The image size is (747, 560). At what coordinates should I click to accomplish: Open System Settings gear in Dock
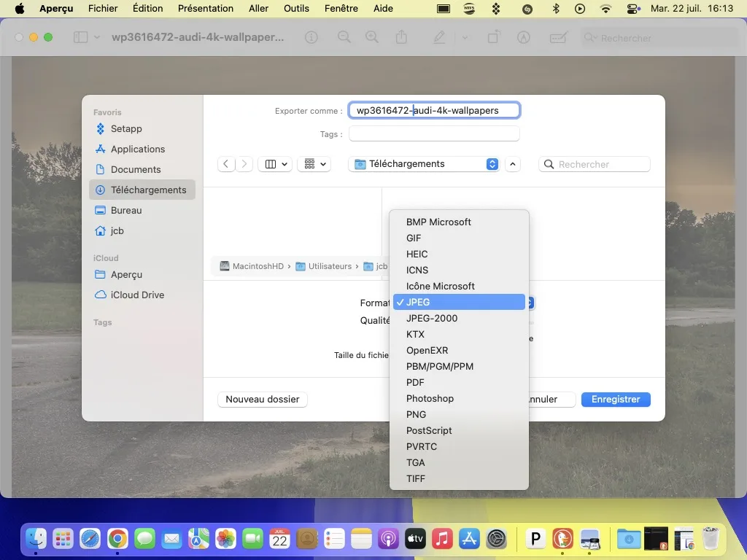pos(496,539)
